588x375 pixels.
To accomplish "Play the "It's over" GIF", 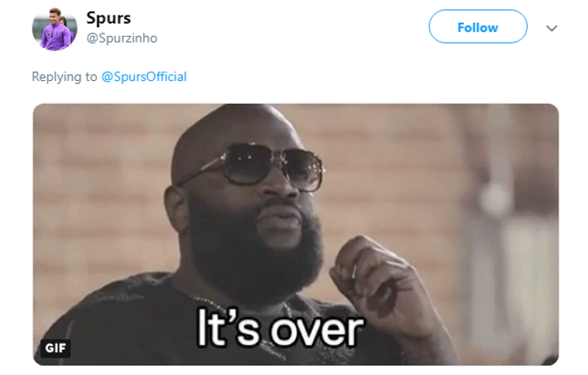I will tap(296, 234).
